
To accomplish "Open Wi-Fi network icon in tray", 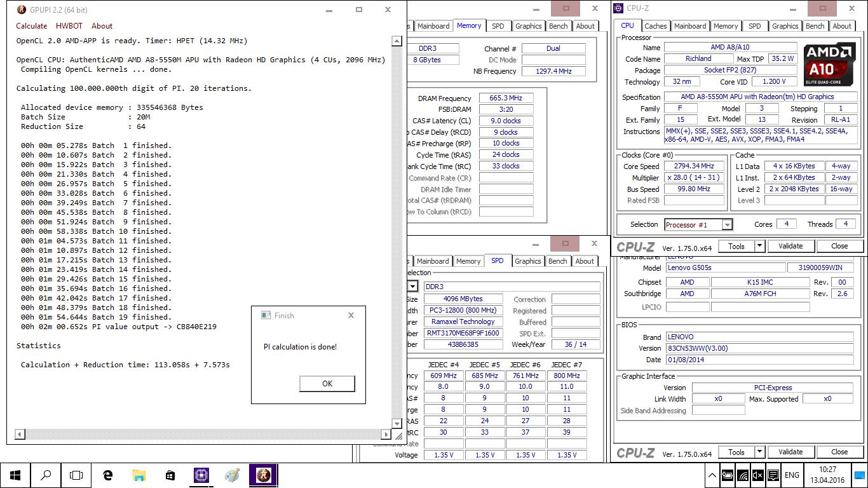I will (743, 475).
